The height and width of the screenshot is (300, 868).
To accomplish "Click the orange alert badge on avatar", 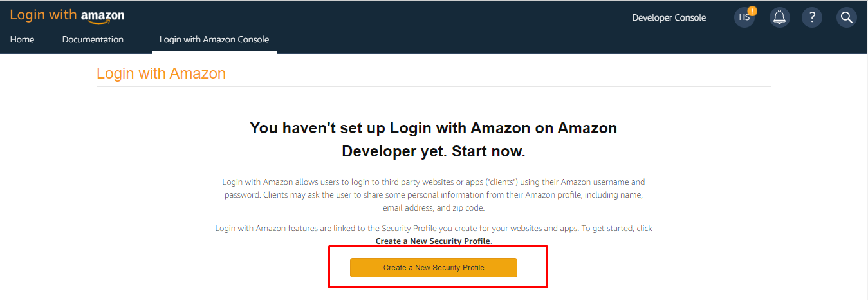I will coord(753,10).
